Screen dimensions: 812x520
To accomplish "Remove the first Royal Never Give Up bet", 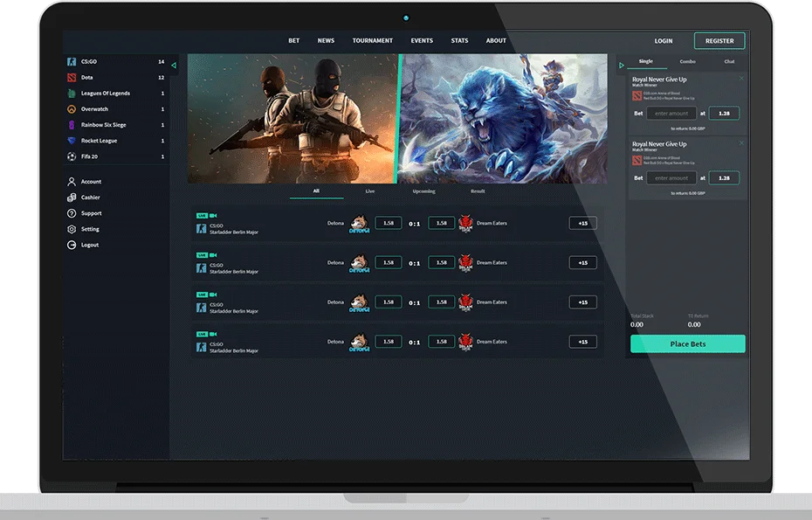I will point(741,79).
